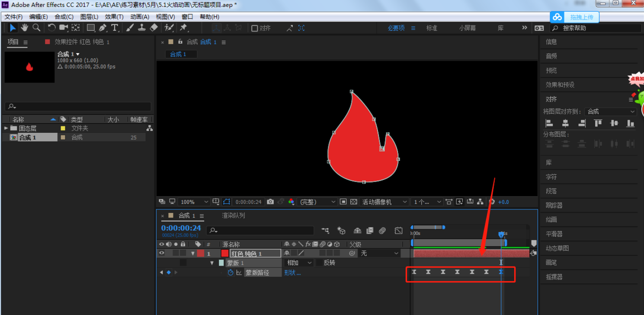644x315 pixels.
Task: Select the Zoom magnifier tool
Action: [x=37, y=28]
